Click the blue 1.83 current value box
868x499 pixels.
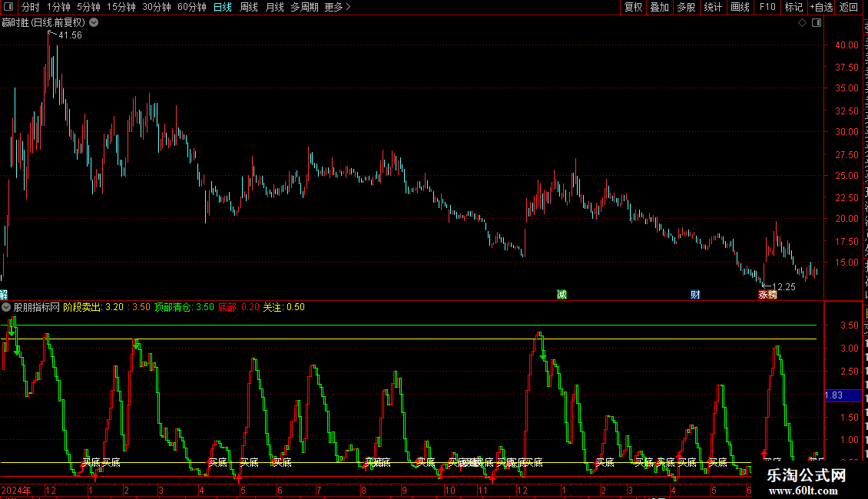click(x=843, y=395)
